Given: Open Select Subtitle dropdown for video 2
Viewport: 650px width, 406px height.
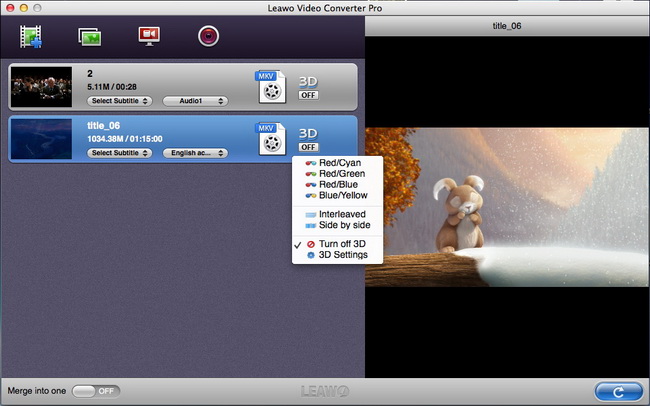Looking at the screenshot, I should coord(119,101).
